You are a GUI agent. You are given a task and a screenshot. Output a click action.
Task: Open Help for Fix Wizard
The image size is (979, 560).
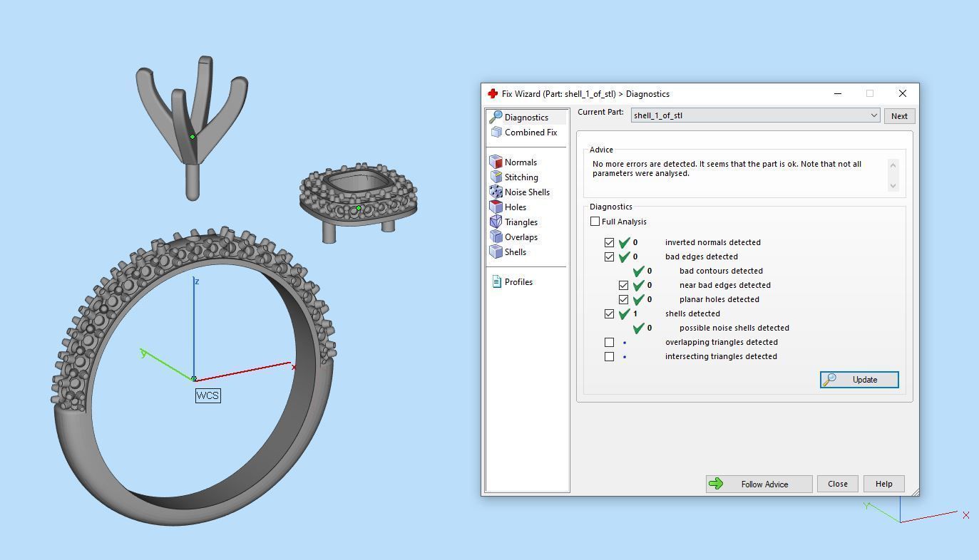coord(883,484)
